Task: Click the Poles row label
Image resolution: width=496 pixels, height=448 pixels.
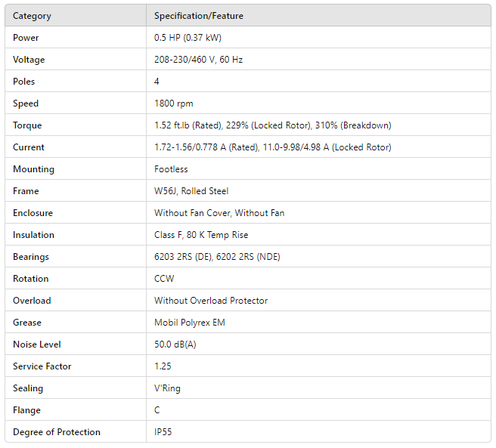Action: [24, 82]
